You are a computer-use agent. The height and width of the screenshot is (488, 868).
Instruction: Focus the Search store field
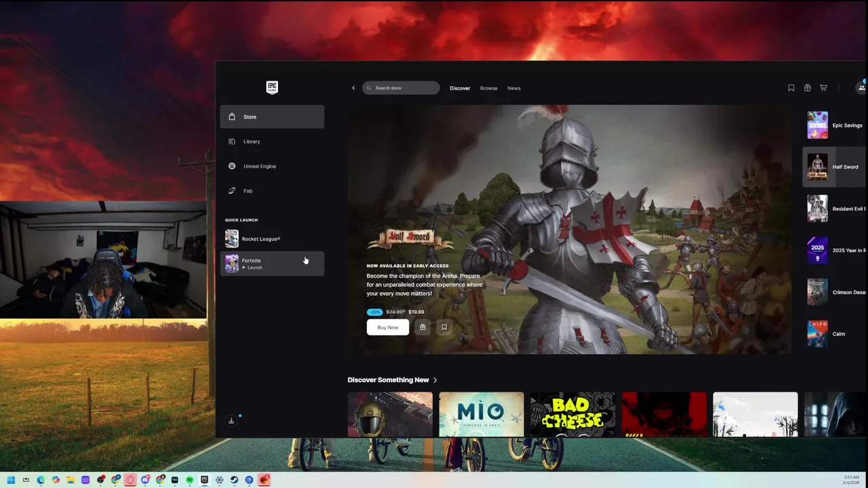[x=401, y=88]
